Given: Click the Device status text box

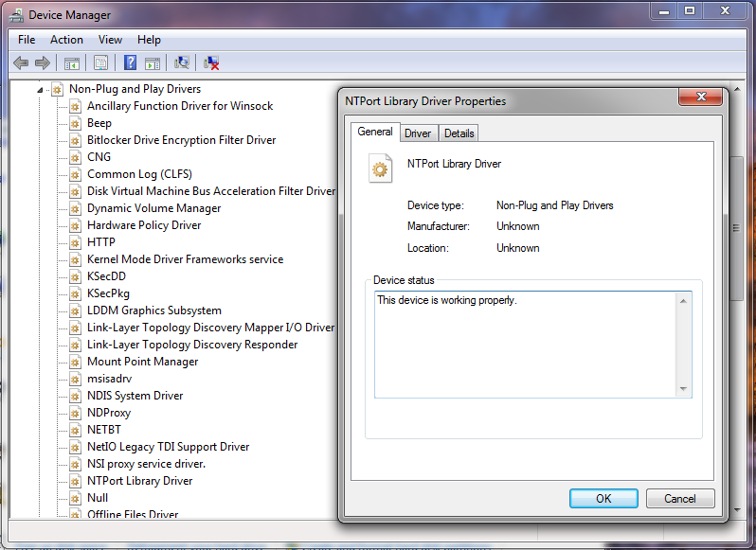Looking at the screenshot, I should coord(532,345).
